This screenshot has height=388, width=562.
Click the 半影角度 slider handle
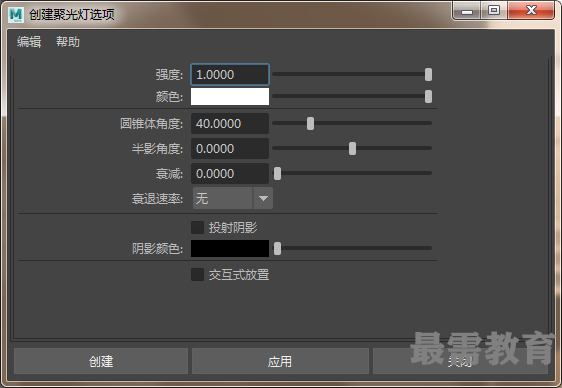coord(353,149)
